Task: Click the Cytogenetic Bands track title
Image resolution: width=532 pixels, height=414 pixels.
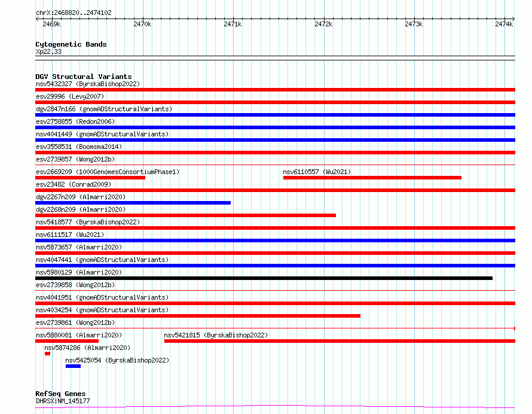Action: (71, 44)
